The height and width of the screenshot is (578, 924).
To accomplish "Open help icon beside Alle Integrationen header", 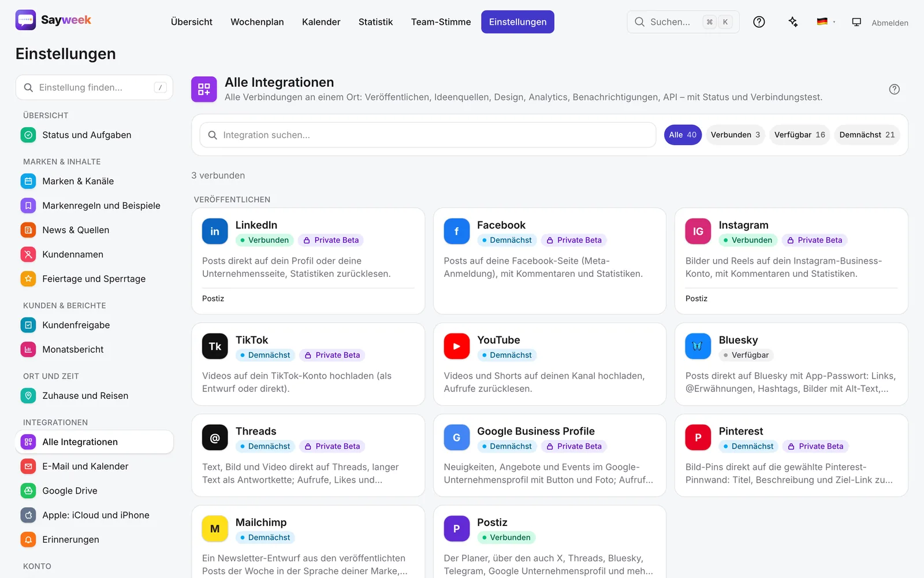I will (895, 89).
